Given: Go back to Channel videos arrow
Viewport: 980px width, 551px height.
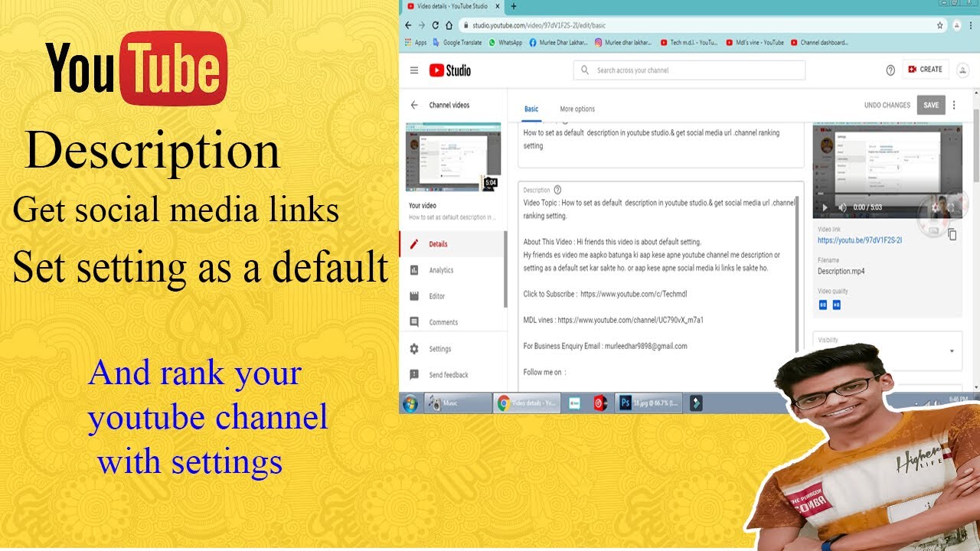Looking at the screenshot, I should [x=414, y=105].
